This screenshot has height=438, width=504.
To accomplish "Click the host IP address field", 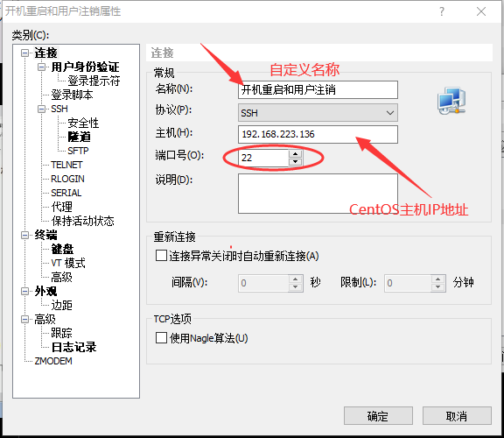I will click(318, 134).
